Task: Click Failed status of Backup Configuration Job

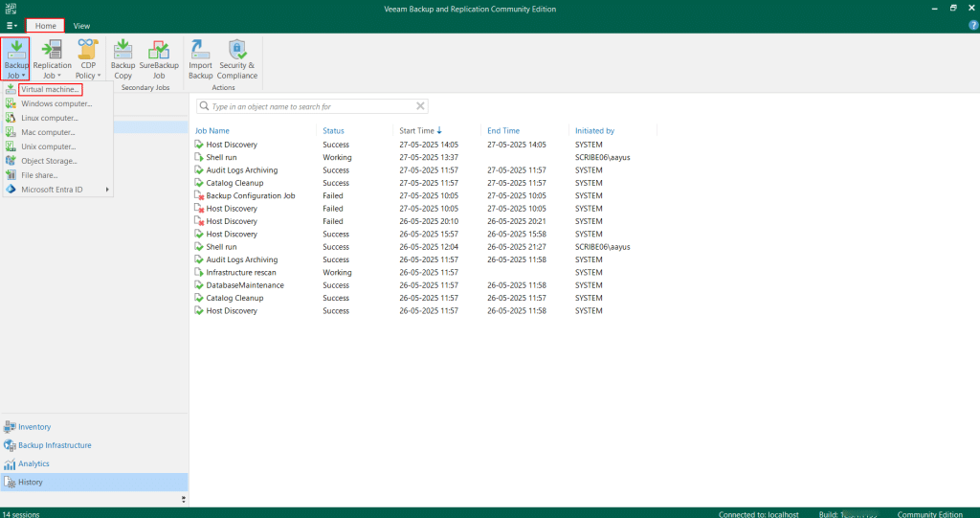Action: (x=332, y=196)
